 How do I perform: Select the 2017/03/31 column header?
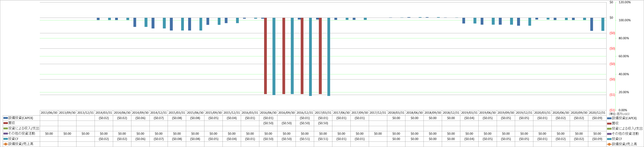coord(323,113)
